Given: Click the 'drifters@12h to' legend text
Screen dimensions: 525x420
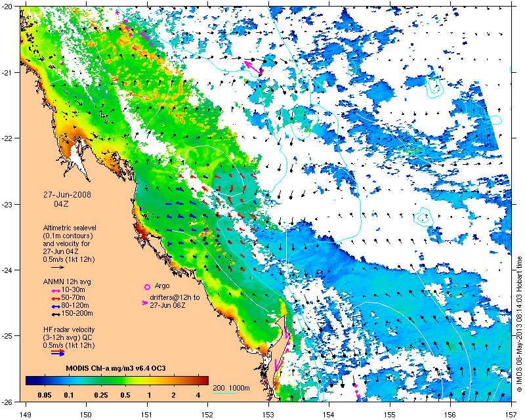Looking at the screenshot, I should [175, 297].
